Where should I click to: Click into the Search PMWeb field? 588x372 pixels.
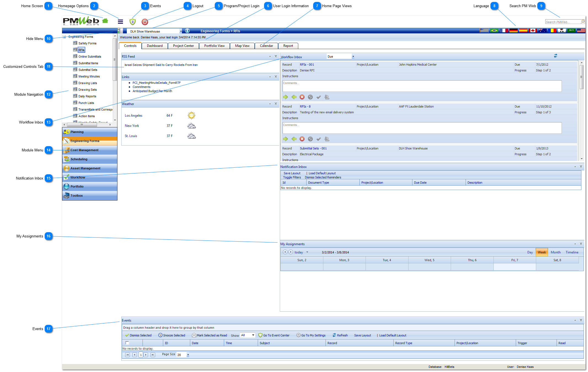(x=563, y=22)
